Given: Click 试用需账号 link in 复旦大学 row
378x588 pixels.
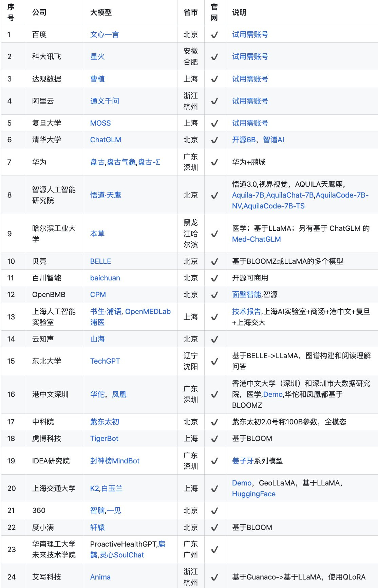Looking at the screenshot, I should pos(250,123).
